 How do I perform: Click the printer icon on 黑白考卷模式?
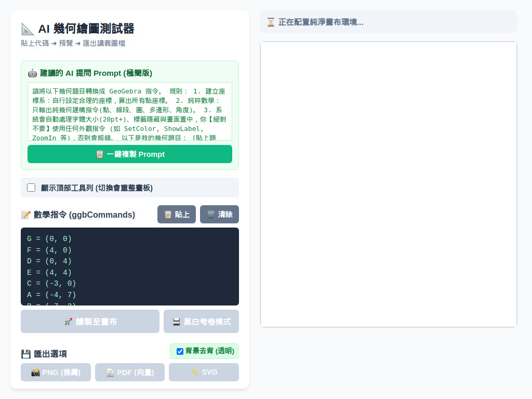tap(177, 322)
